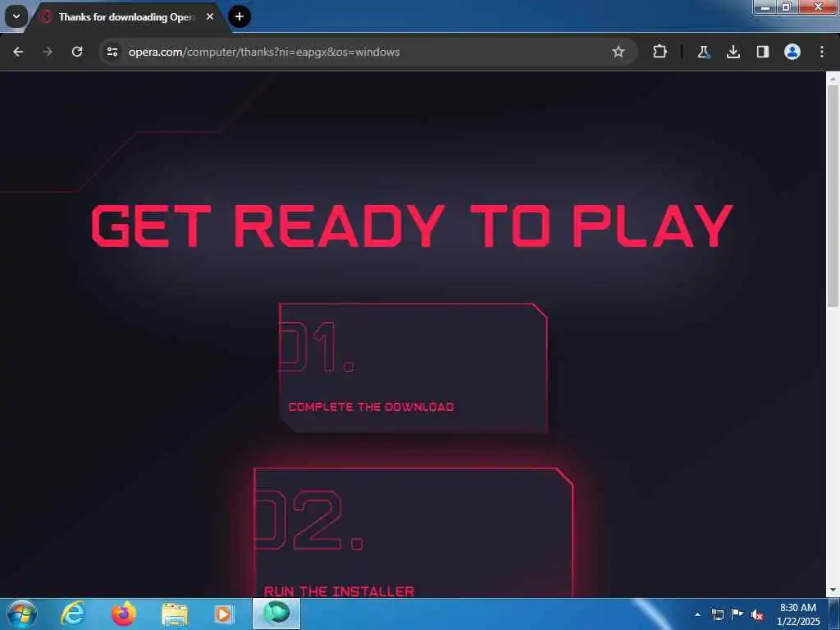Bookmark this page with the star icon
Image resolution: width=840 pixels, height=630 pixels.
(x=619, y=52)
